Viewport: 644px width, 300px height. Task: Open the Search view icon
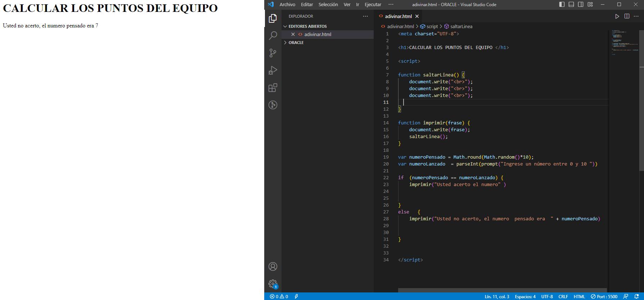tap(273, 35)
